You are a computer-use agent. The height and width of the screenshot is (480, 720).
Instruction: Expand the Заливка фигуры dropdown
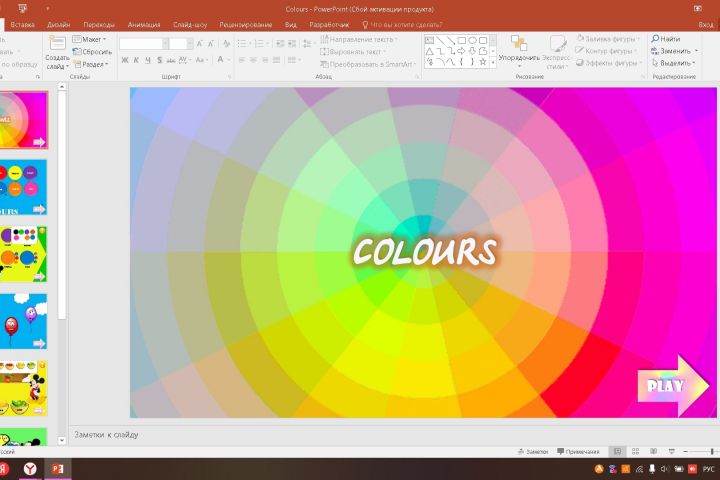click(x=612, y=39)
